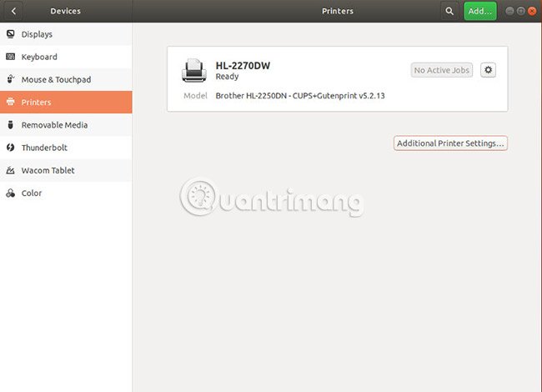The height and width of the screenshot is (392, 542).
Task: Click the green Add... button
Action: 480,11
